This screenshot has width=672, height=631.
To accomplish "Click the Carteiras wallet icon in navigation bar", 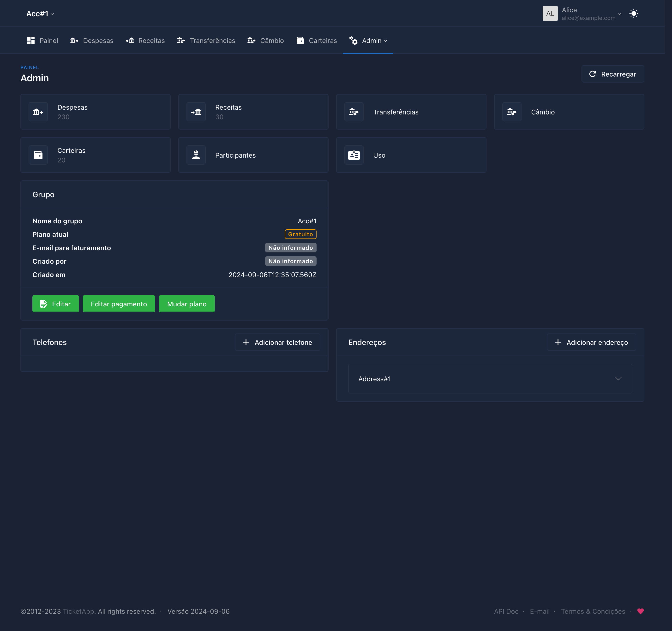I will pyautogui.click(x=300, y=41).
